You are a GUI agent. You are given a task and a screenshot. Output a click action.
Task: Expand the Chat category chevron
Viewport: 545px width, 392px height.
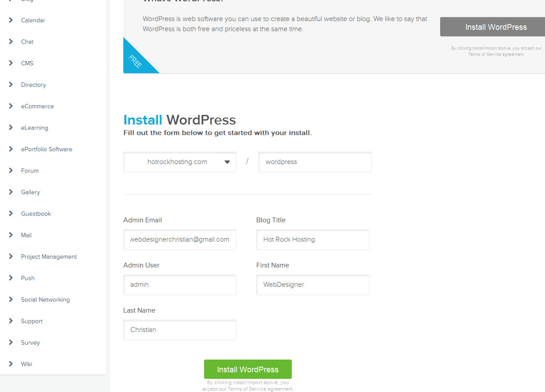click(x=11, y=42)
